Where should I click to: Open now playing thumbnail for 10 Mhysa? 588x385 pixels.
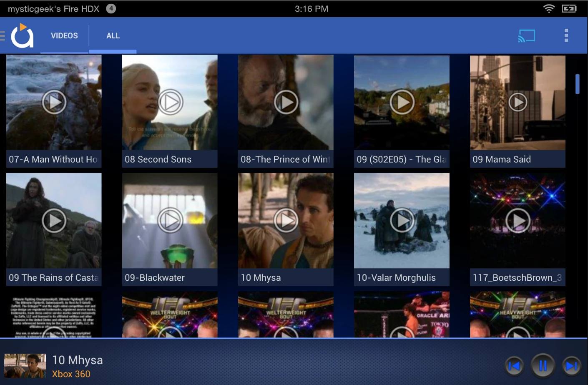point(25,366)
